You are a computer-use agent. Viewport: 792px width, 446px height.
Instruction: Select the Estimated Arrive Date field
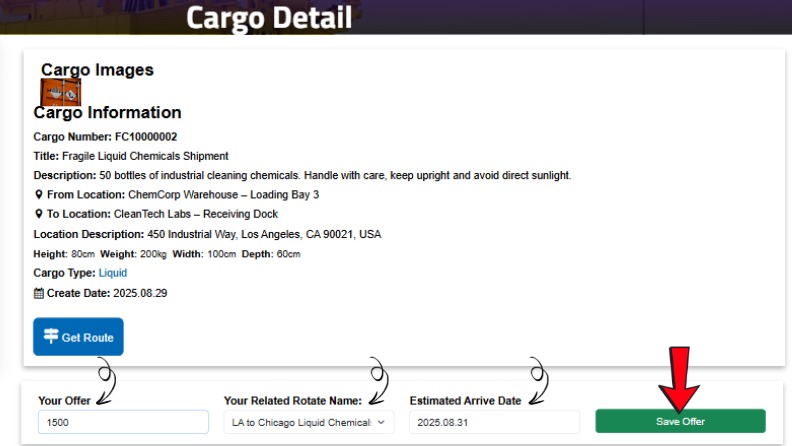(x=494, y=422)
